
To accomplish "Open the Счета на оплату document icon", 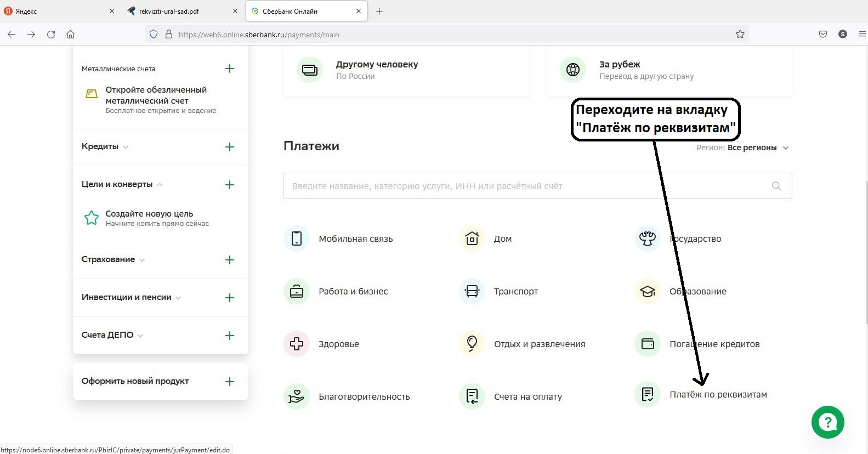I will (472, 396).
